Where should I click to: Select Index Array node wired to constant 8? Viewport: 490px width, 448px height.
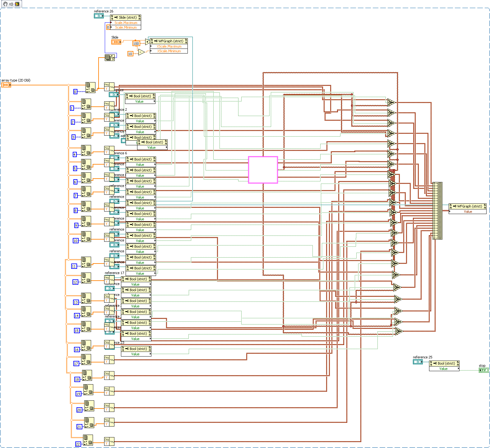point(86,207)
